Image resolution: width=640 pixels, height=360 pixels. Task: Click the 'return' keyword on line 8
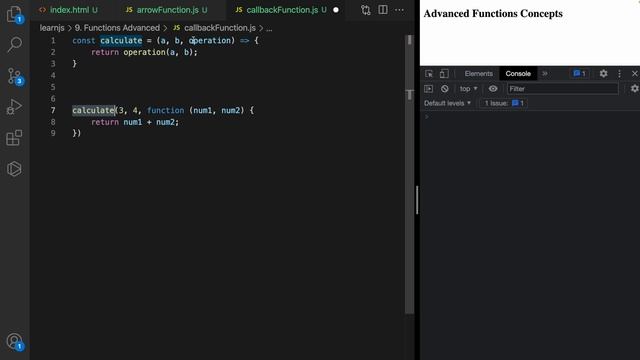(x=105, y=122)
